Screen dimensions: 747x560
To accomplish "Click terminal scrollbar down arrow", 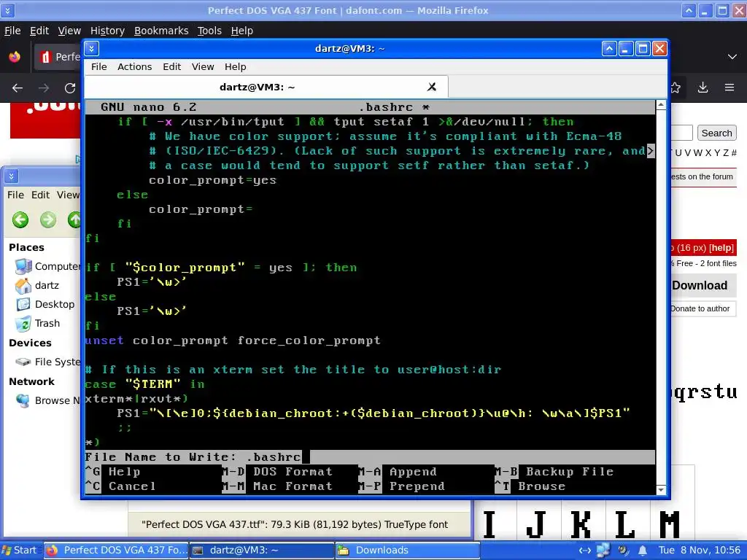I will tap(661, 490).
